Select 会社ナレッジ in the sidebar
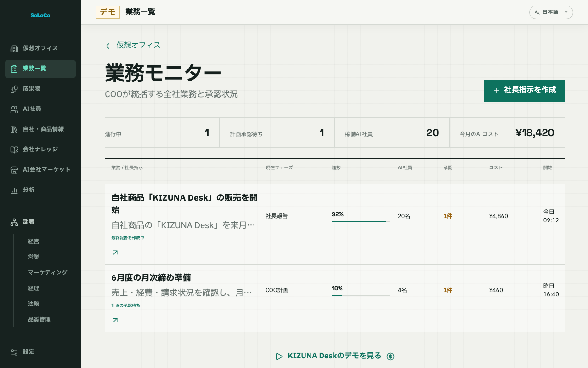Screen dimensions: 588x368 tap(40, 149)
